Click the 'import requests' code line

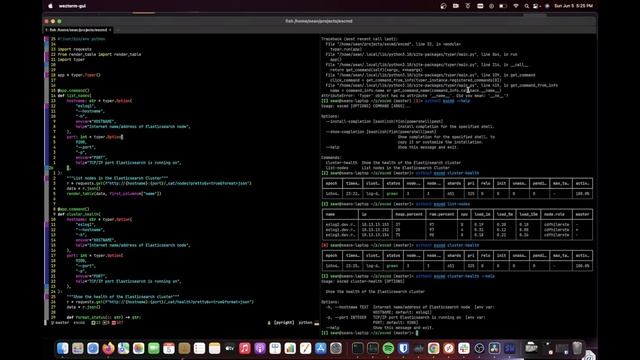(75, 49)
